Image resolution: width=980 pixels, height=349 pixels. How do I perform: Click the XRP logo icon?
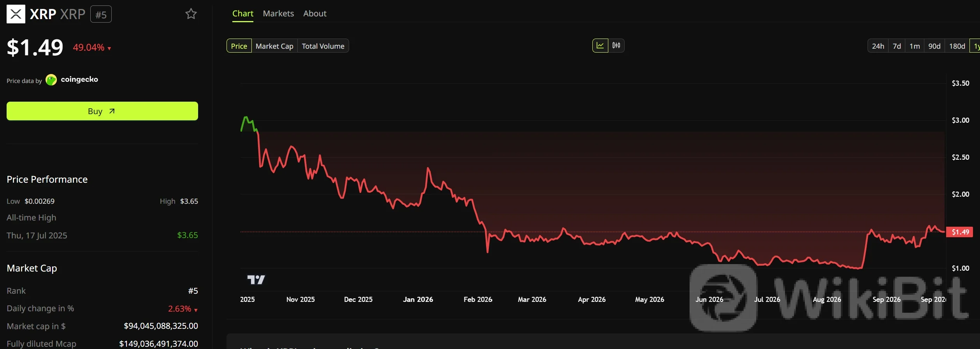(16, 14)
